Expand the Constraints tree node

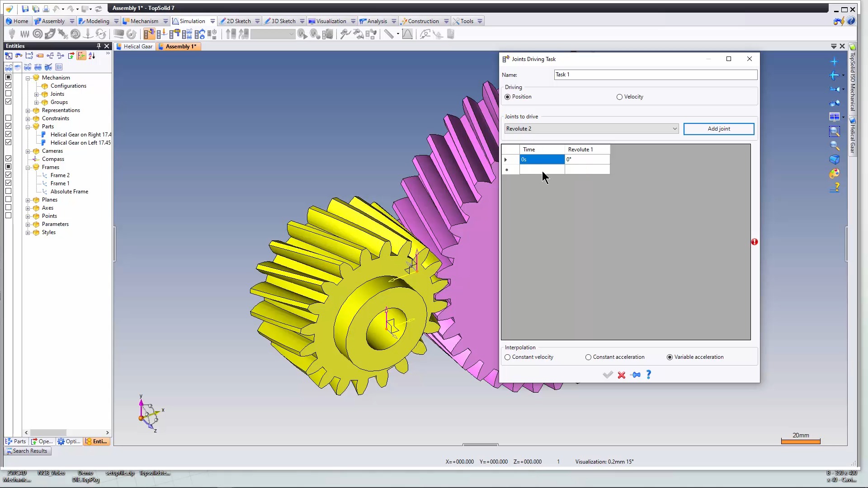pos(28,118)
